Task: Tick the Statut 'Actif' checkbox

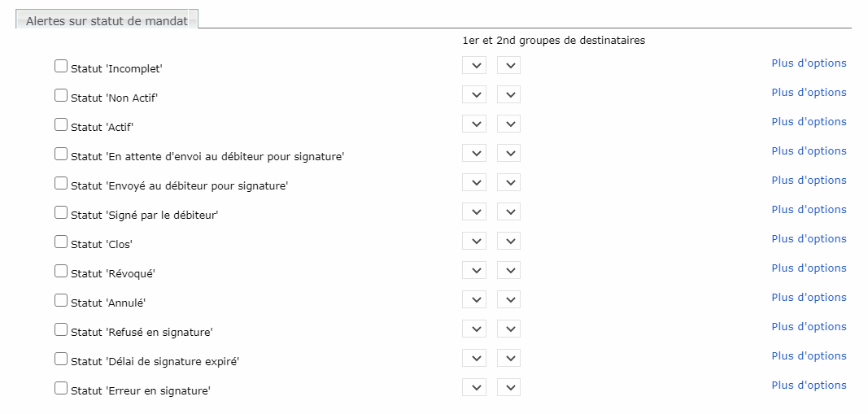Action: (x=61, y=124)
